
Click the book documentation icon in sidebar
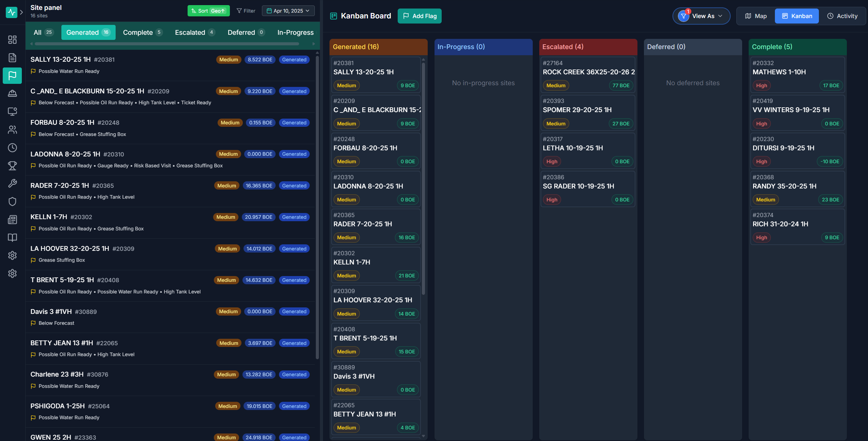(x=13, y=238)
